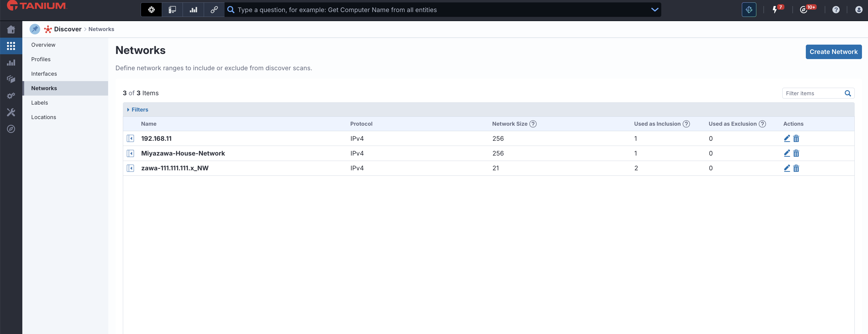868x334 pixels.
Task: Toggle the target question mode button
Action: pos(151,10)
